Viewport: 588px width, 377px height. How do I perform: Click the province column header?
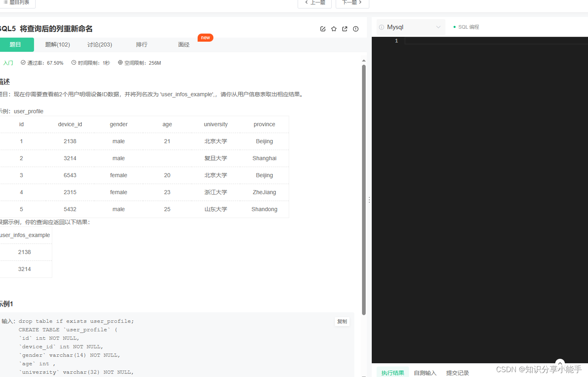264,124
